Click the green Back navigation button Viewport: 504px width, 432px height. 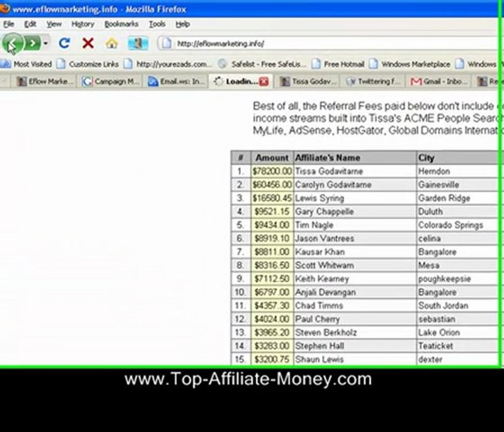[x=13, y=43]
